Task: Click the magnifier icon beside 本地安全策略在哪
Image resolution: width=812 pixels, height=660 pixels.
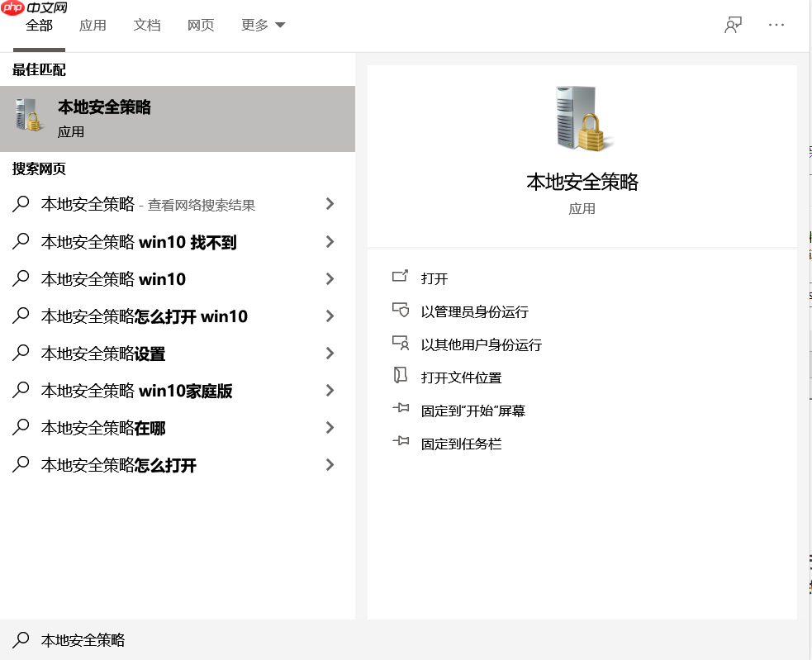Action: click(20, 427)
